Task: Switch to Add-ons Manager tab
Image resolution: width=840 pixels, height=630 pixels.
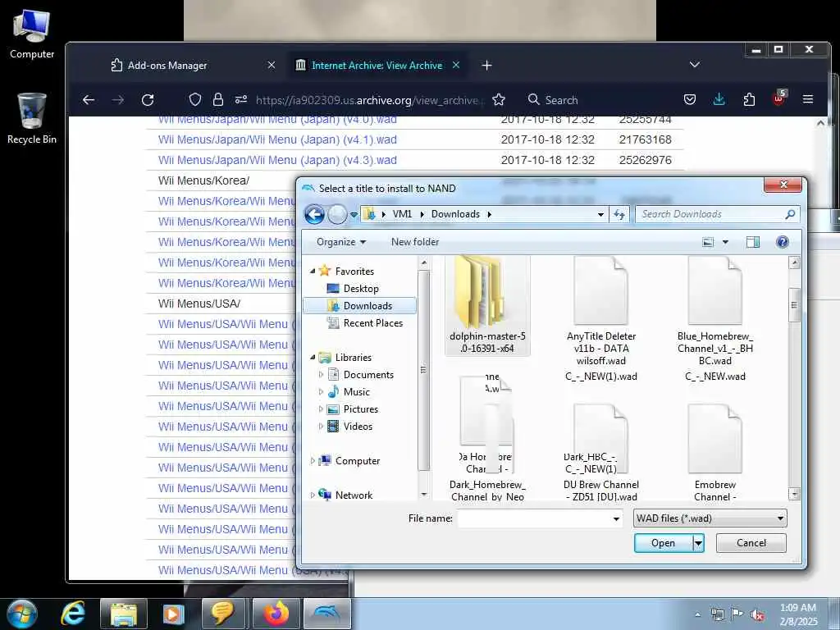Action: click(x=167, y=66)
